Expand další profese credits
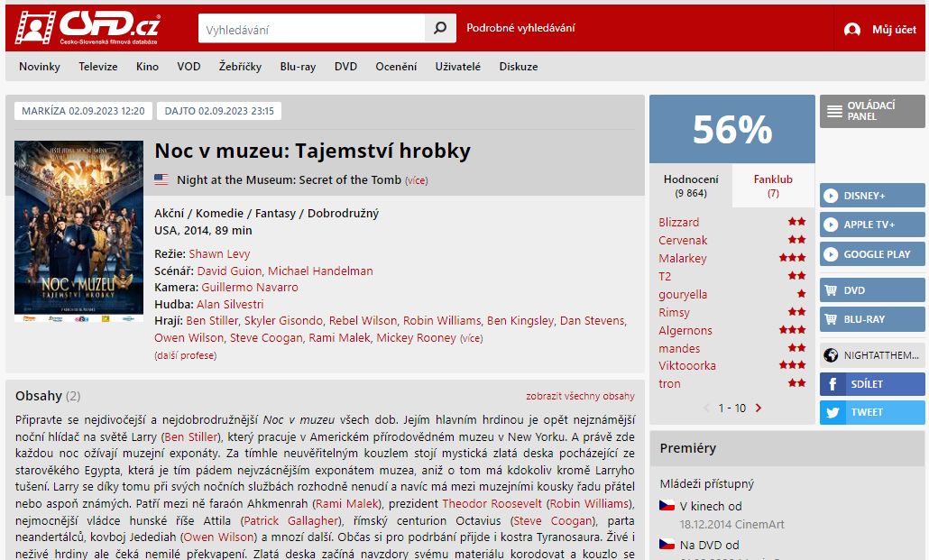This screenshot has width=929, height=560. click(x=186, y=355)
